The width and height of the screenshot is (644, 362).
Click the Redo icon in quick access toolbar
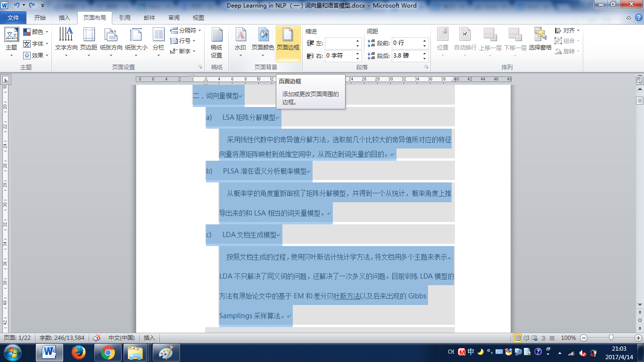pyautogui.click(x=32, y=5)
